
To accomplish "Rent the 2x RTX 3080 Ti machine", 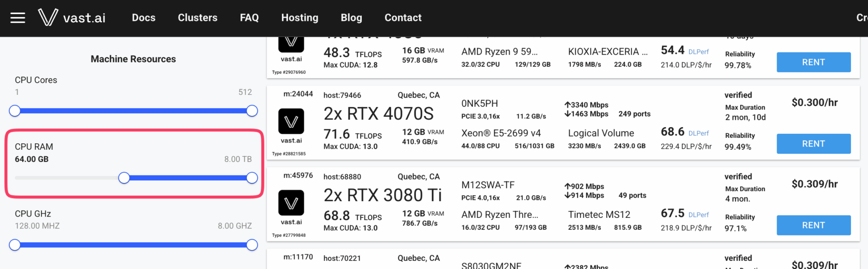I will click(813, 225).
